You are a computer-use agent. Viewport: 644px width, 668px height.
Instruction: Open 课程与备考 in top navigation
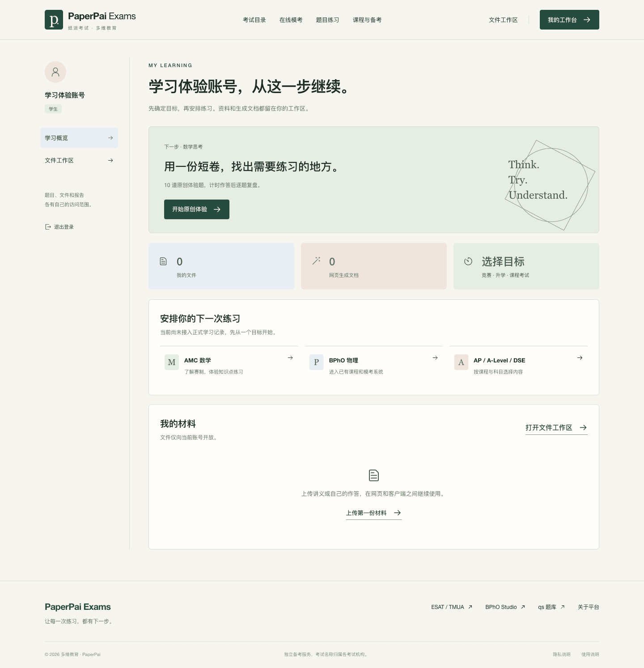click(367, 20)
